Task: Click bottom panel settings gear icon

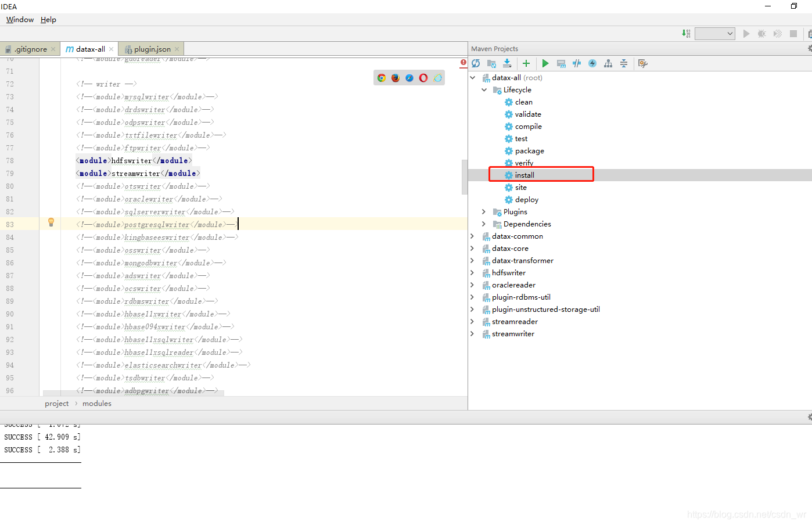Action: coord(810,417)
